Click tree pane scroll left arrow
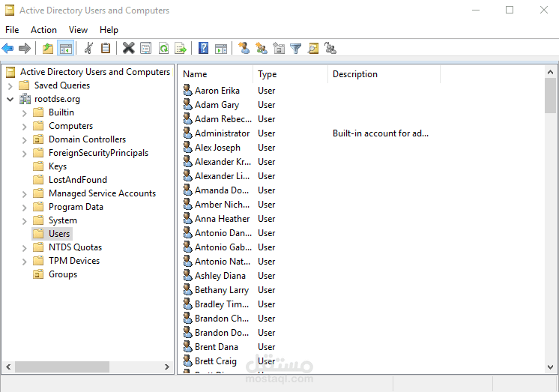 [8, 367]
